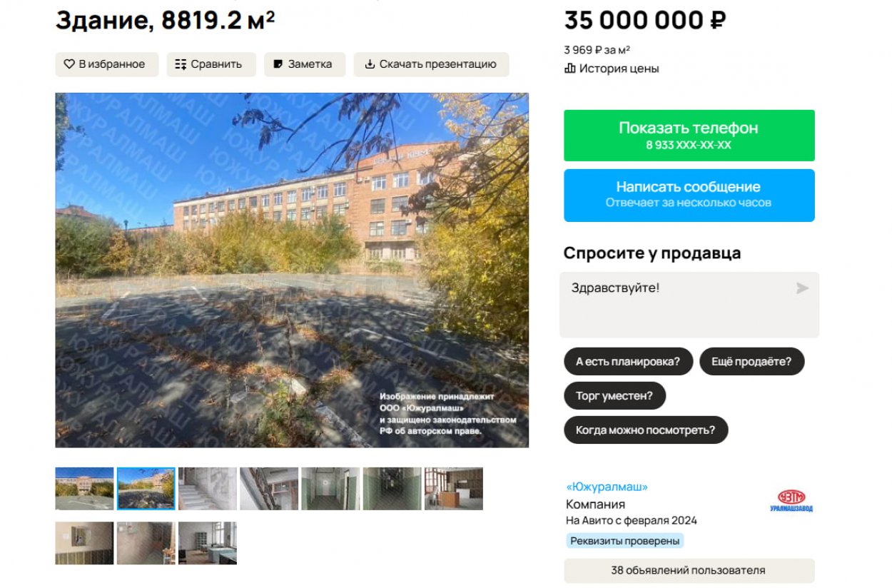Download the presentation via Скачать презентацию
Screen dimensions: 892x588
(431, 64)
